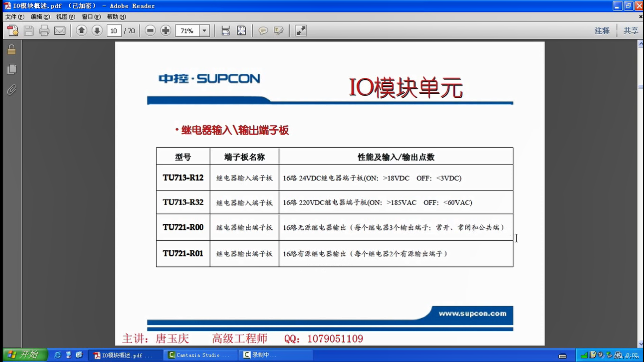Open the 文件 menu

pos(15,17)
